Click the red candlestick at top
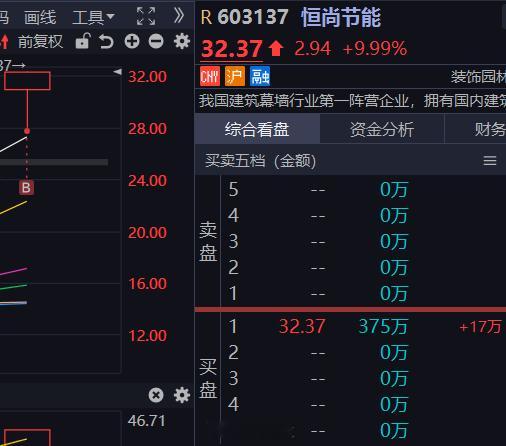Viewport: 506px width, 446px height. click(x=27, y=81)
